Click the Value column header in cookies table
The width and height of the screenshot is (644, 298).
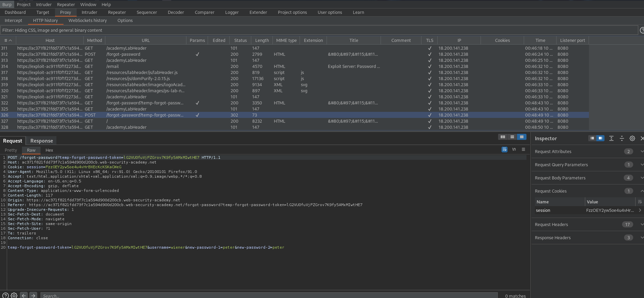610,202
